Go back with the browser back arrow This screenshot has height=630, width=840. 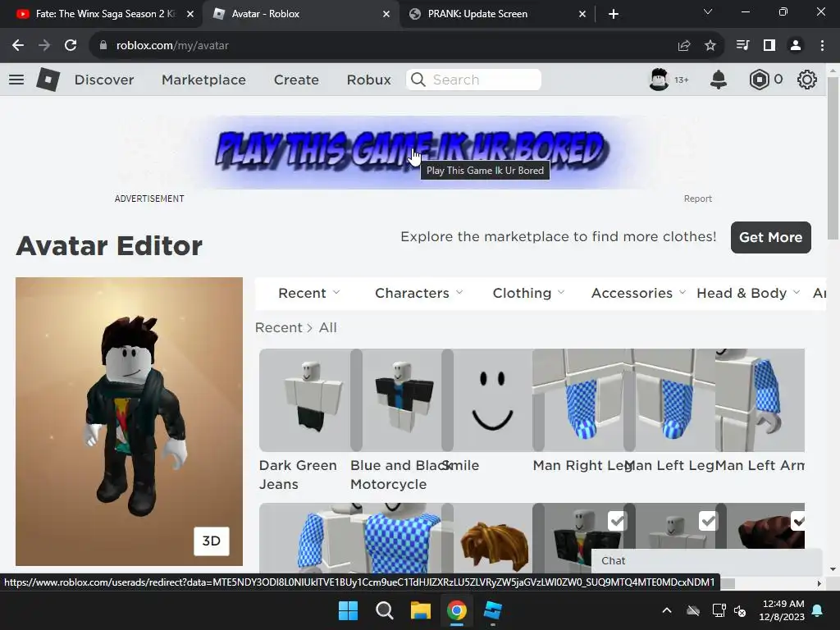click(x=18, y=46)
